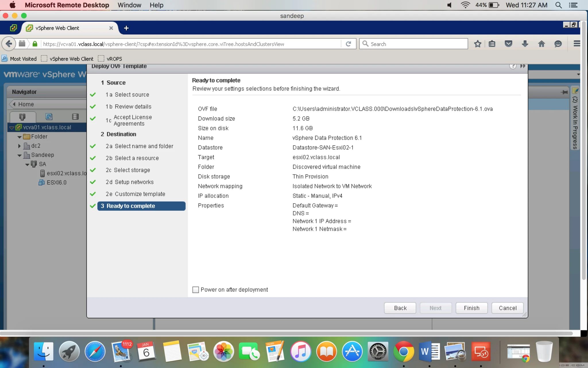
Task: Open Firefox downloads arrow icon
Action: coord(525,44)
